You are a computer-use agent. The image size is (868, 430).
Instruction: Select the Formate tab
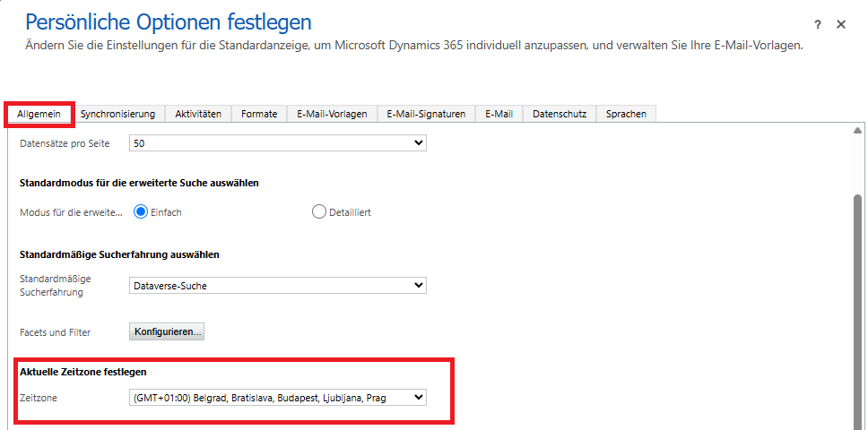click(259, 114)
